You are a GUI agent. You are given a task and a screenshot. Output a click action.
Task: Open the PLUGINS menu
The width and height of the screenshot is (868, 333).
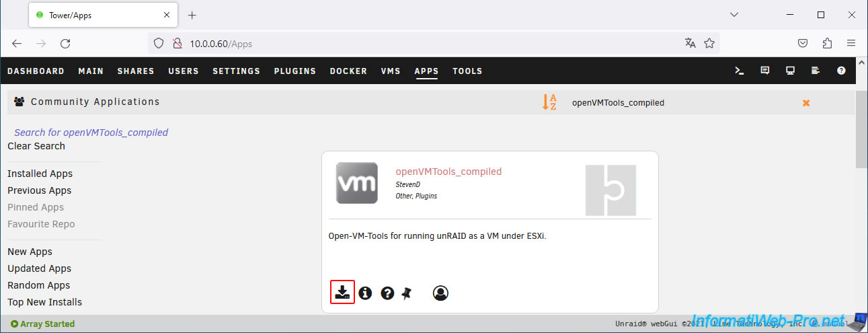(294, 71)
